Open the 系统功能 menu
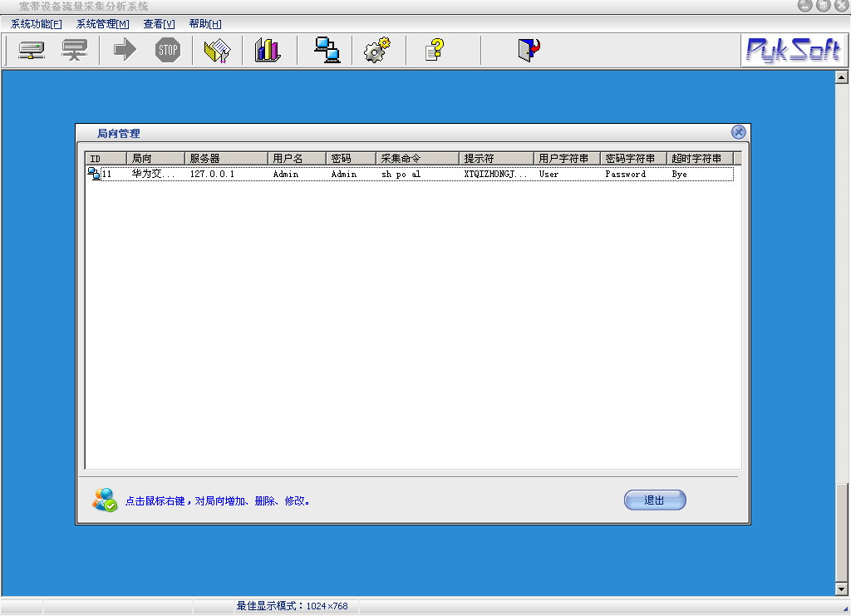 click(36, 24)
